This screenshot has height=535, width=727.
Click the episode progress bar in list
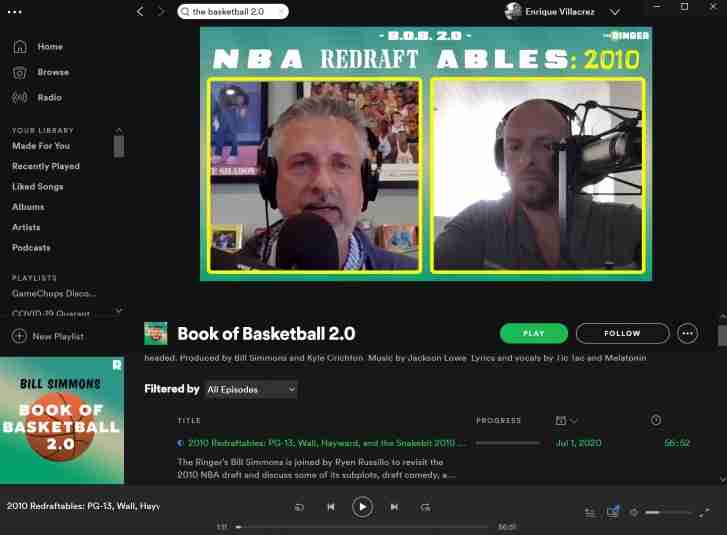click(x=508, y=444)
